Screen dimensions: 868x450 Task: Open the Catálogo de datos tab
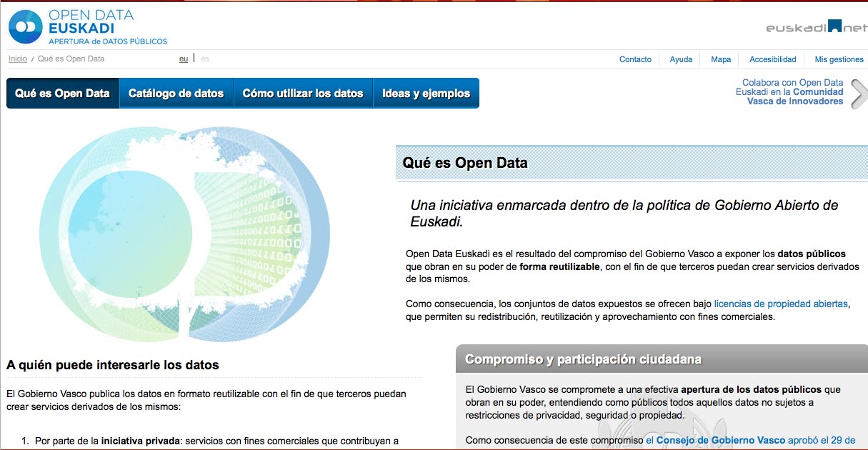click(x=176, y=94)
